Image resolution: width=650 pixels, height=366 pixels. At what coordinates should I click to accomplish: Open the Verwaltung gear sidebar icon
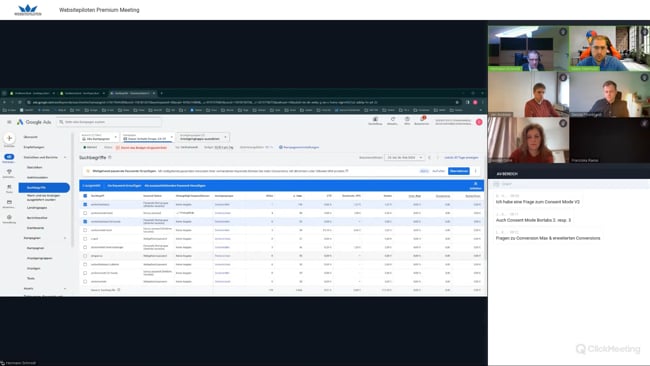pyautogui.click(x=9, y=217)
